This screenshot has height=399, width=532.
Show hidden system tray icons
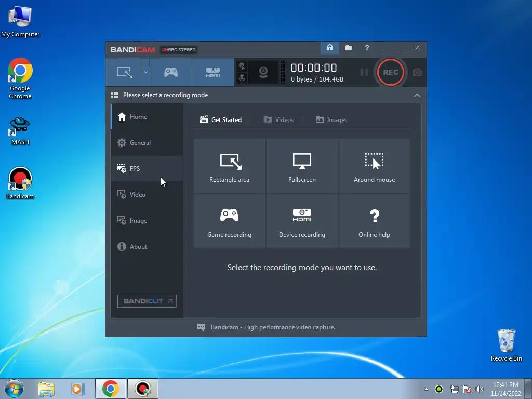(x=426, y=389)
